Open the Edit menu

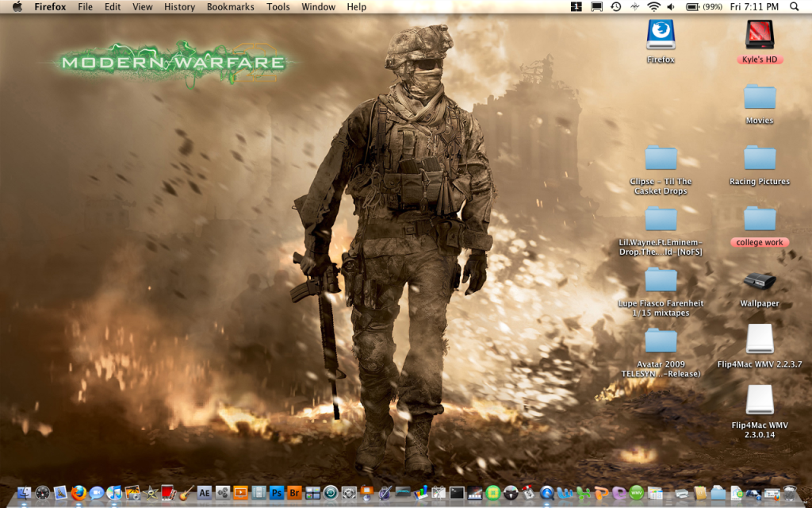tap(113, 6)
